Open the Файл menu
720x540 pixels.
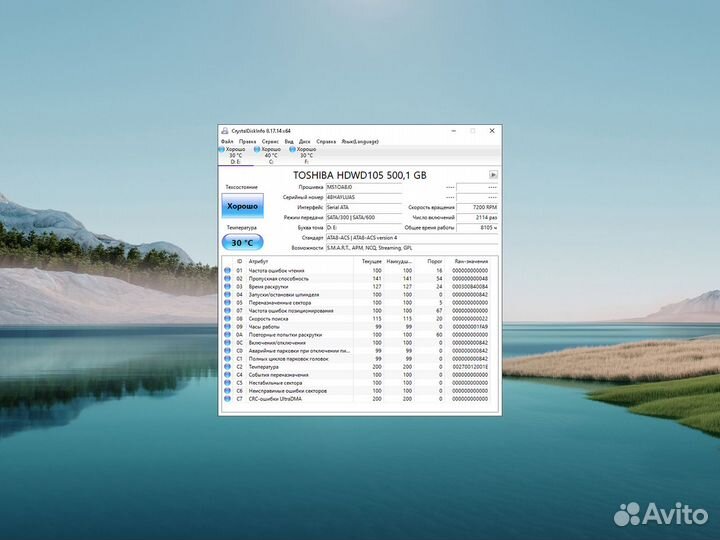(x=227, y=141)
